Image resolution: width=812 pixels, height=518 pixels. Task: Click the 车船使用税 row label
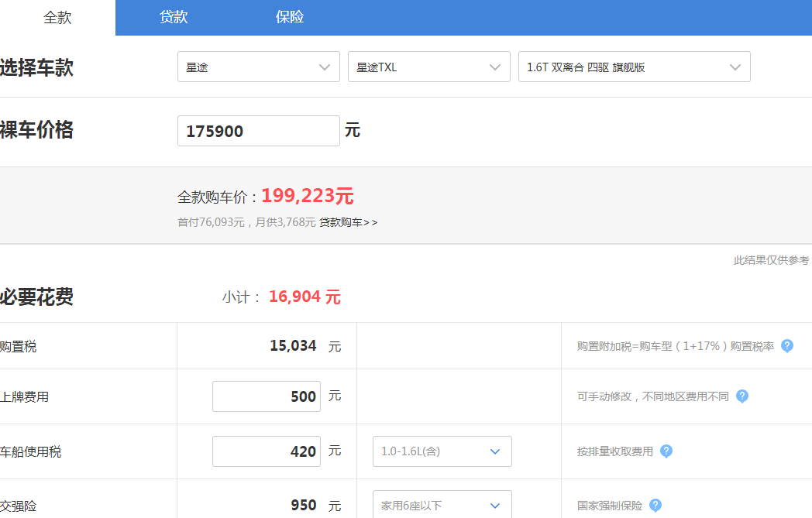(x=30, y=451)
